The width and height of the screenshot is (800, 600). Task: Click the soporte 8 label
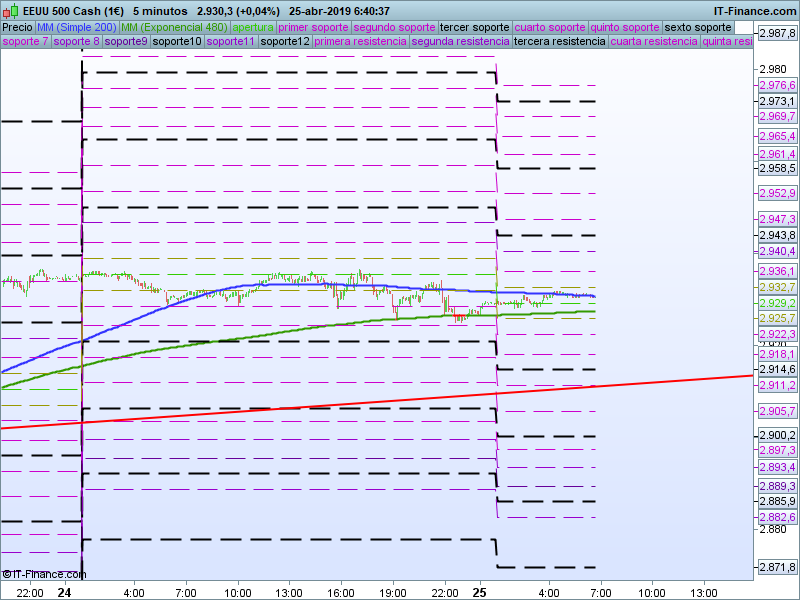tap(77, 41)
